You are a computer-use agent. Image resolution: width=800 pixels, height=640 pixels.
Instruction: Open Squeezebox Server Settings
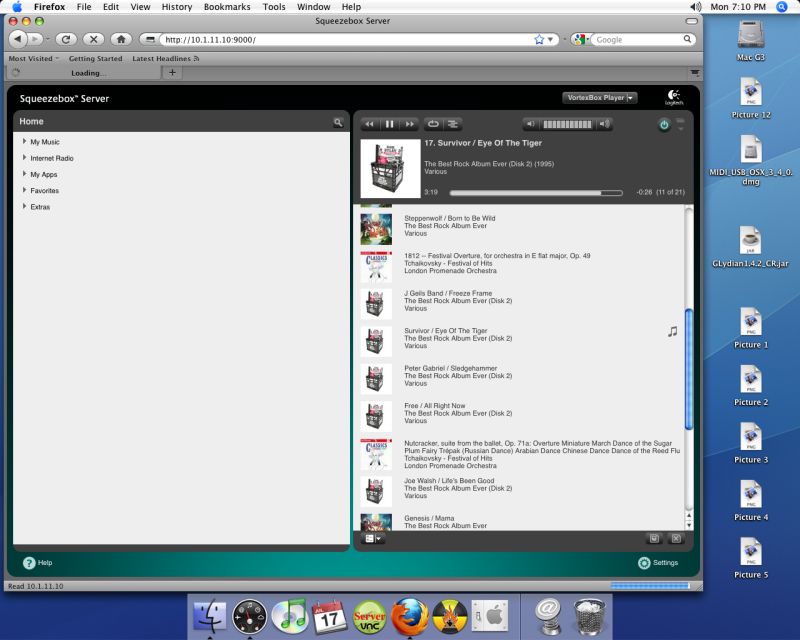point(658,562)
